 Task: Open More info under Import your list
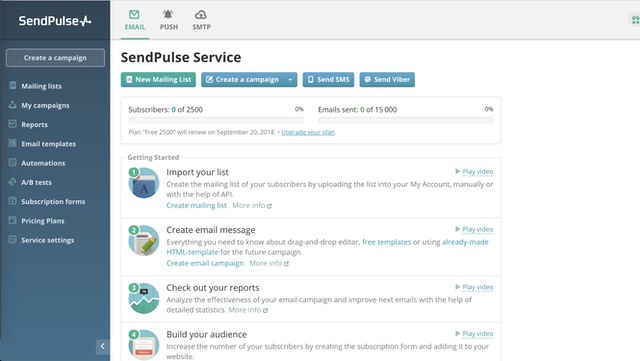(x=252, y=205)
